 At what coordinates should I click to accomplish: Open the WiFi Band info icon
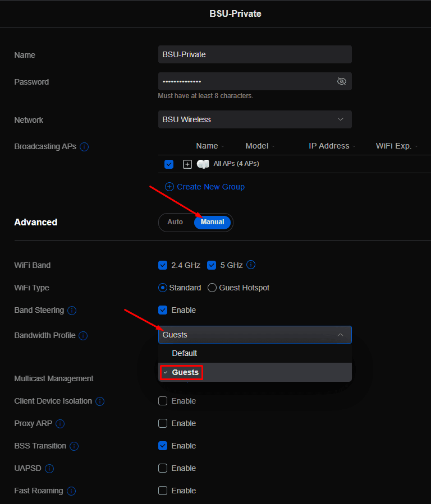[x=251, y=265]
